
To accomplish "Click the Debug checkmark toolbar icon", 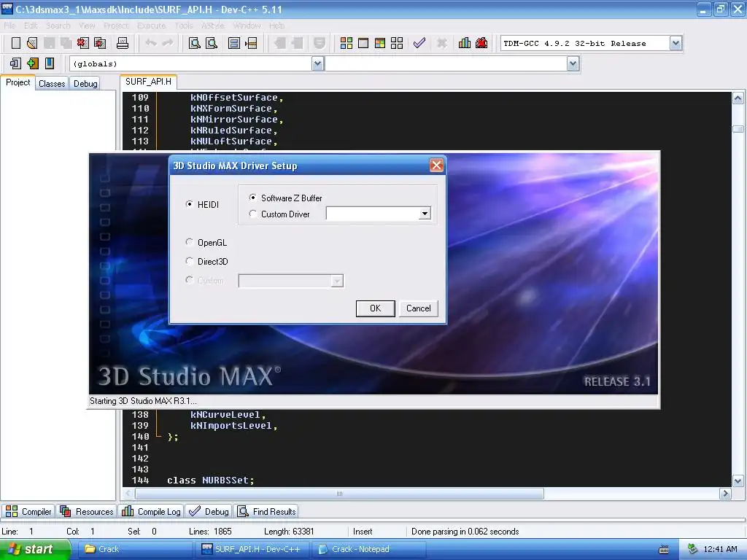I will tap(419, 43).
